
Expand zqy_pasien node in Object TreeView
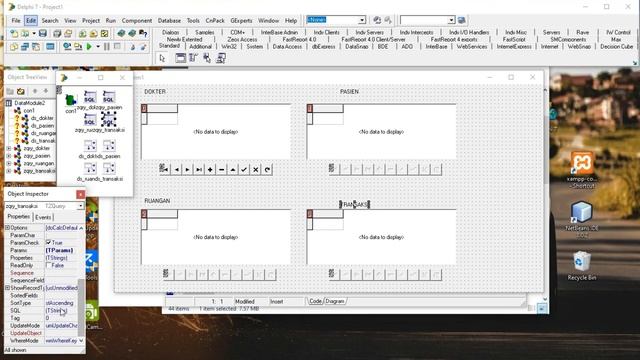9,156
